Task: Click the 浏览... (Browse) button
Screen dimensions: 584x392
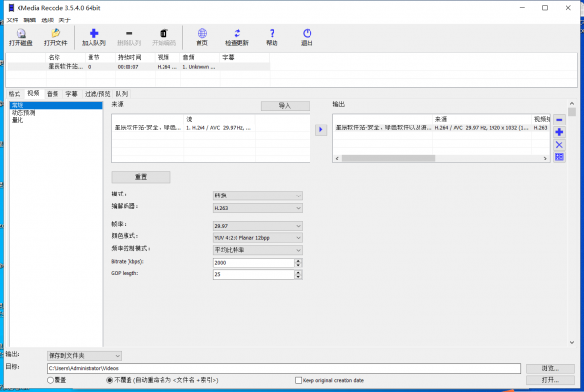Action: (550, 368)
